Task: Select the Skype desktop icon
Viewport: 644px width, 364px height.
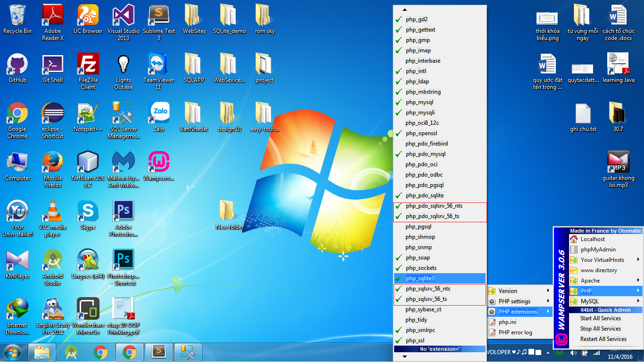Action: [88, 215]
